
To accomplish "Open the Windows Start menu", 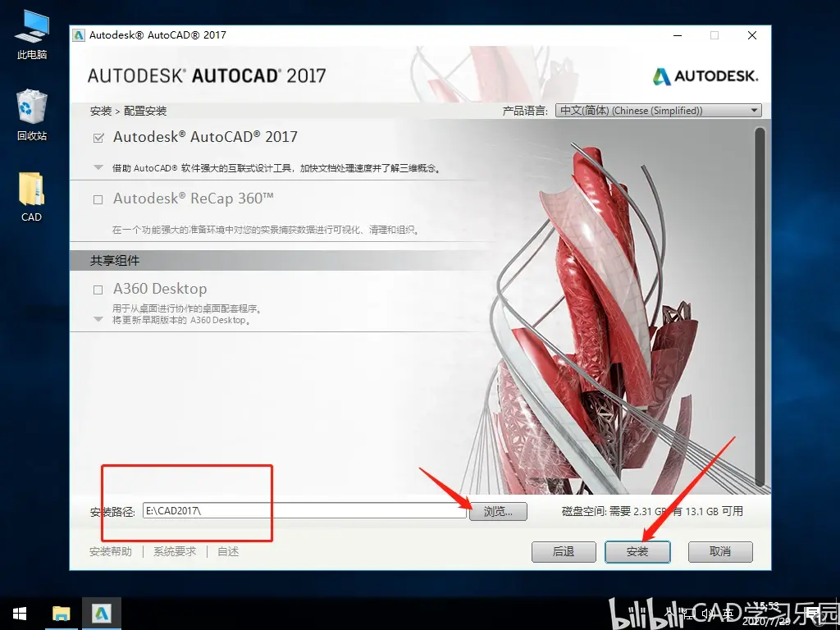I will pyautogui.click(x=20, y=614).
